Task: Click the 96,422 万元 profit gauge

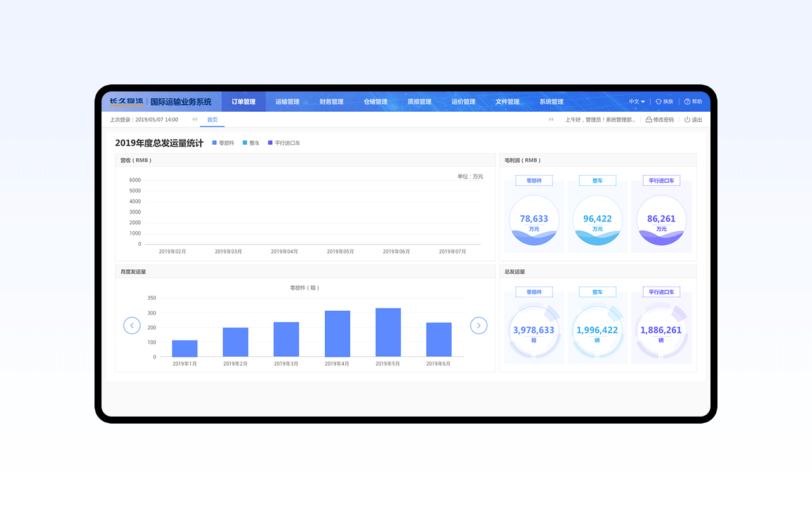Action: coord(598,220)
